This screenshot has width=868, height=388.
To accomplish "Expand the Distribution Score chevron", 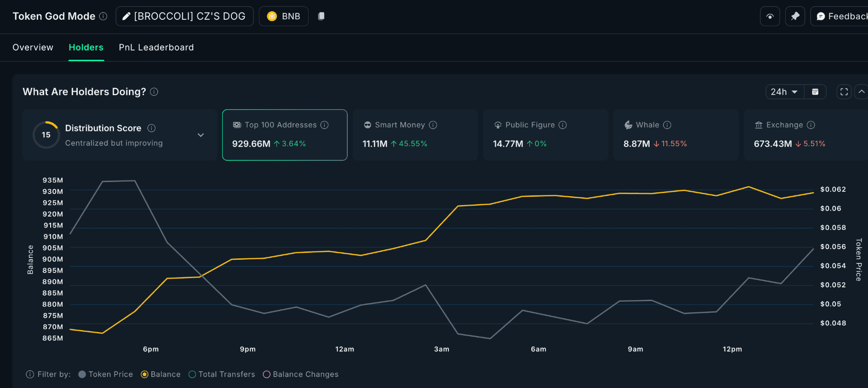I will pos(201,135).
